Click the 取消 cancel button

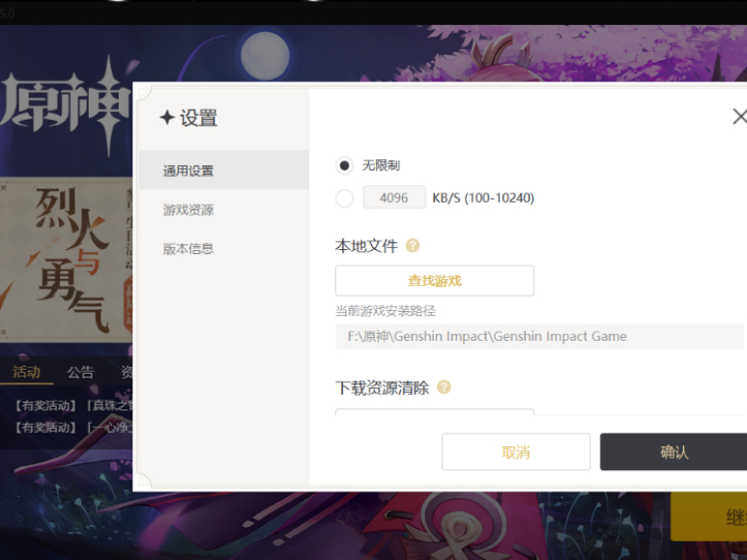[516, 452]
